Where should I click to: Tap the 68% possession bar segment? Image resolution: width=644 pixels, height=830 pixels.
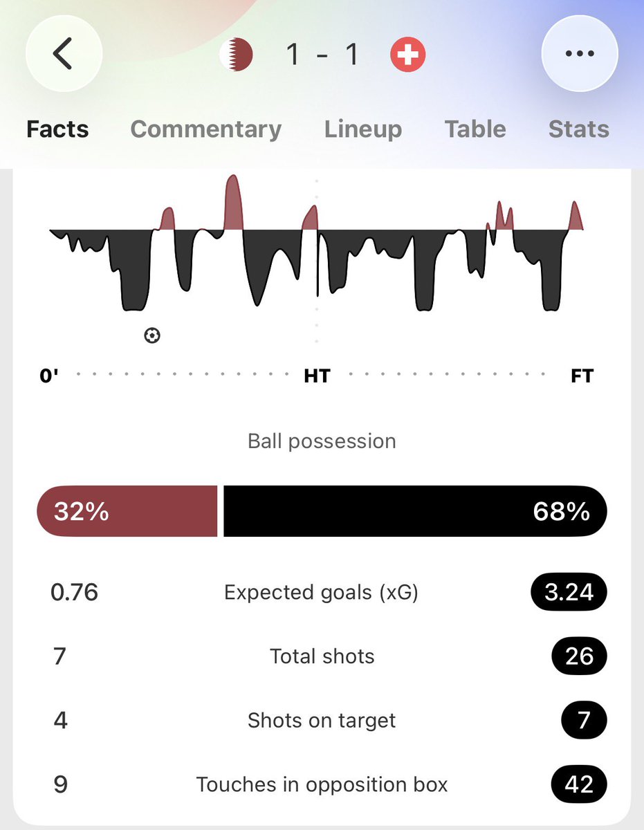(x=416, y=511)
